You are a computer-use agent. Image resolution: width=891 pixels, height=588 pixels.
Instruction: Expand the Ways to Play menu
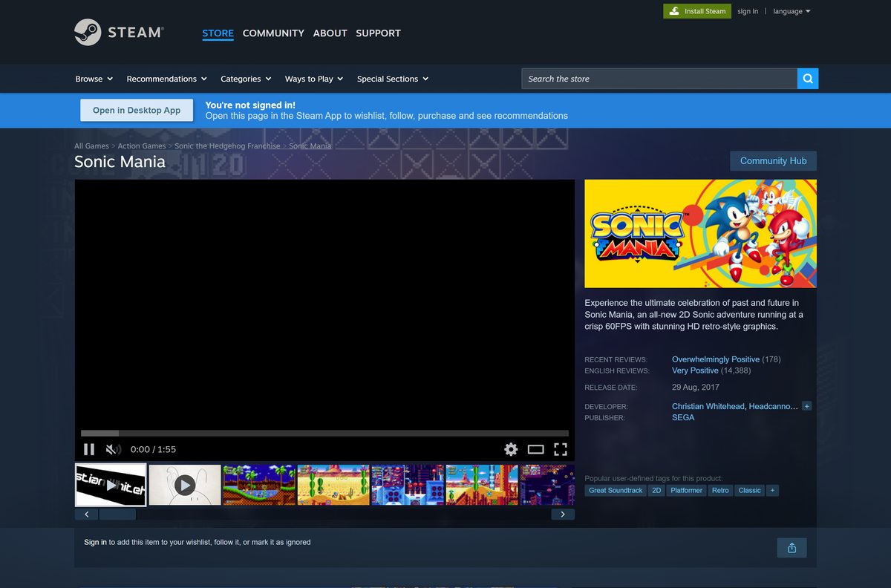314,79
